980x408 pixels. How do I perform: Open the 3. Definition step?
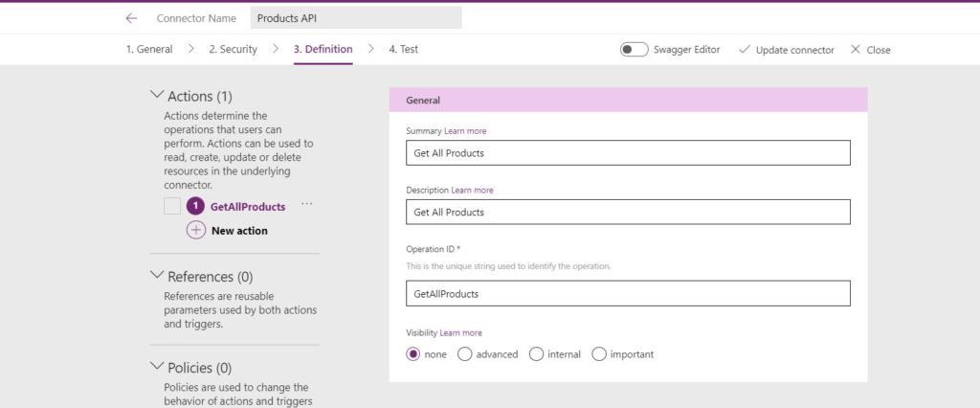click(x=323, y=49)
